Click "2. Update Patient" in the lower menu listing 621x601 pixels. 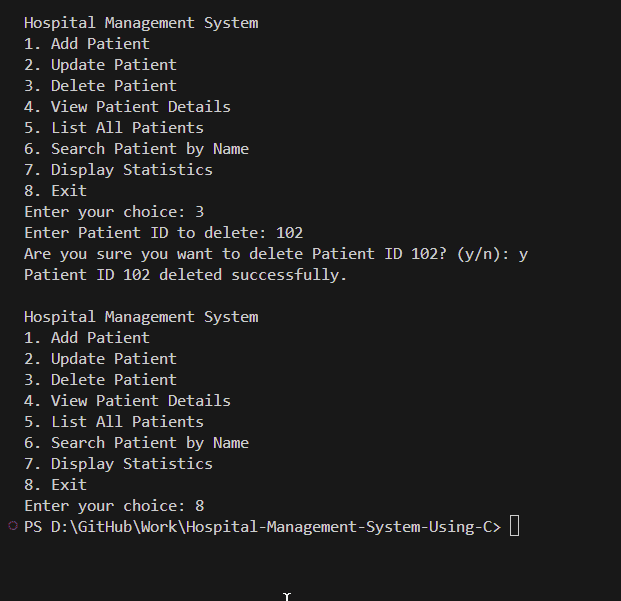[x=100, y=359]
